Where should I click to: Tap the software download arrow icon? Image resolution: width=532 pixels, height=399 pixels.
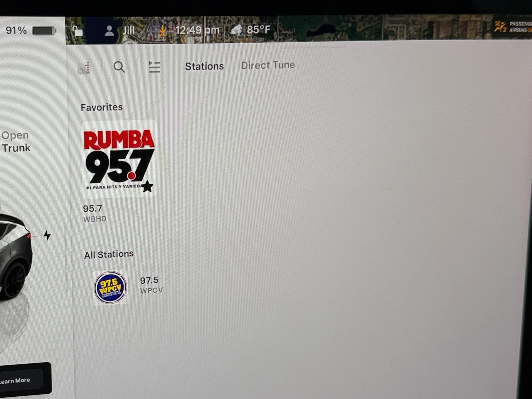click(162, 31)
